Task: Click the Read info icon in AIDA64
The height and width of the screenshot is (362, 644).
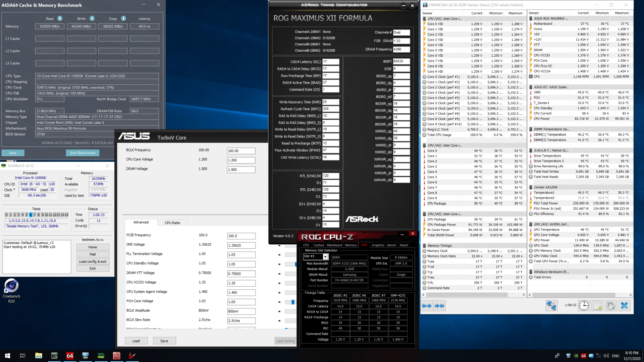Action: tap(60, 18)
